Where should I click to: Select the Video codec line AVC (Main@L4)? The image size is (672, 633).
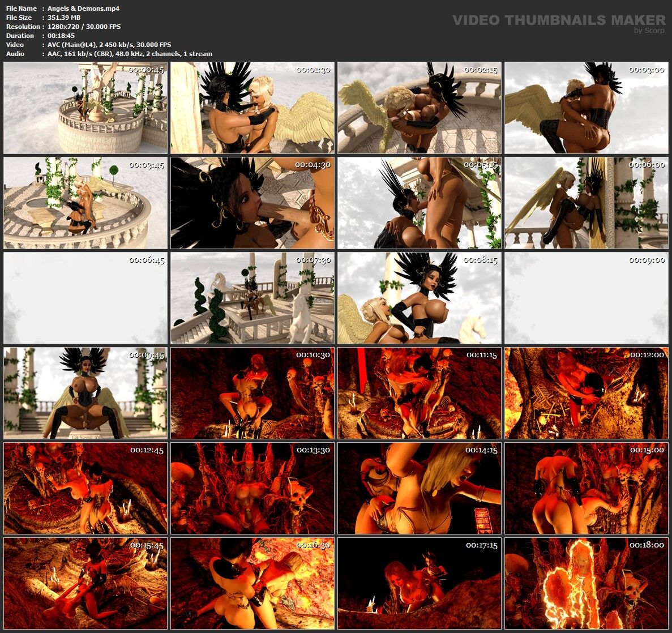pos(106,45)
